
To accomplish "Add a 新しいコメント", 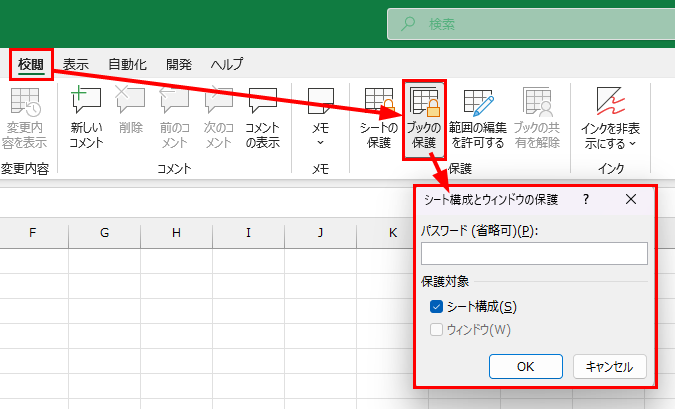I will 87,118.
